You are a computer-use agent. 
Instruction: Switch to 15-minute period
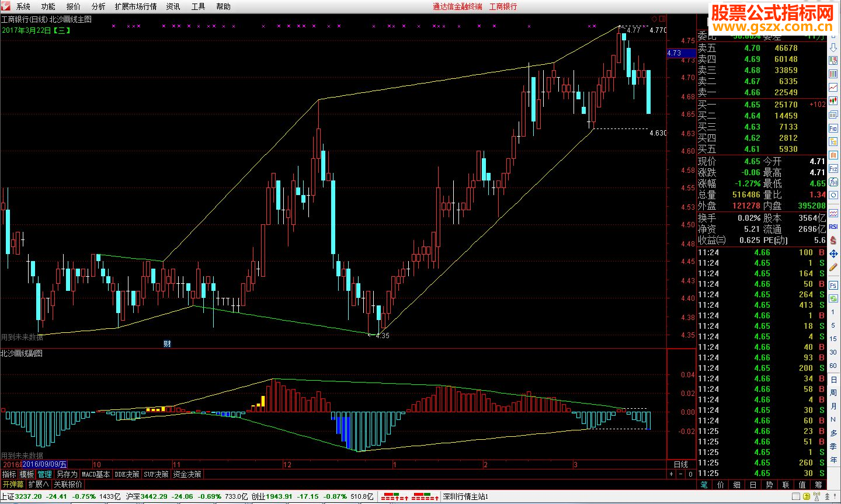click(833, 339)
